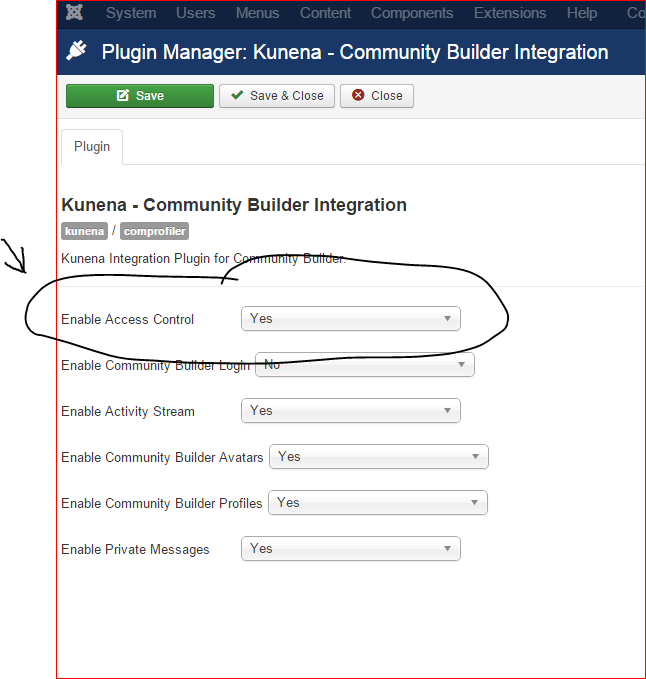Click the Enable Community Builder Avatars label
Screen dimensions: 646x679
pyautogui.click(x=162, y=457)
